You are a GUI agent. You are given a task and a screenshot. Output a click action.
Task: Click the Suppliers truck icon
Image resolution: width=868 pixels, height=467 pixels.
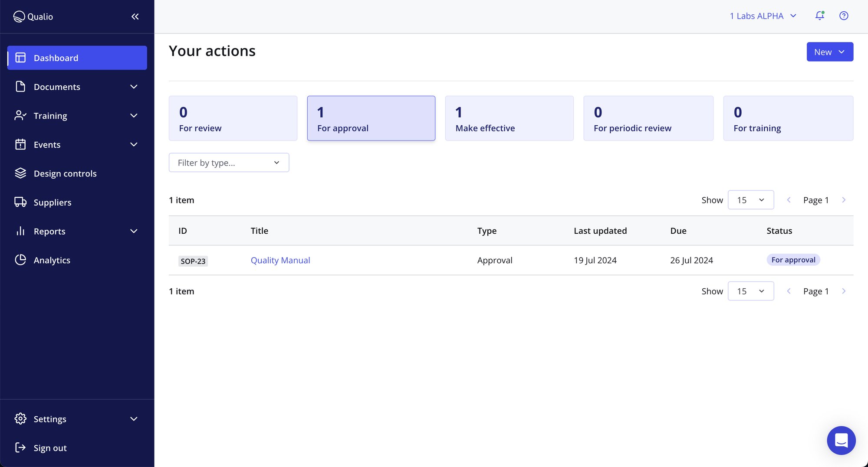(x=20, y=202)
